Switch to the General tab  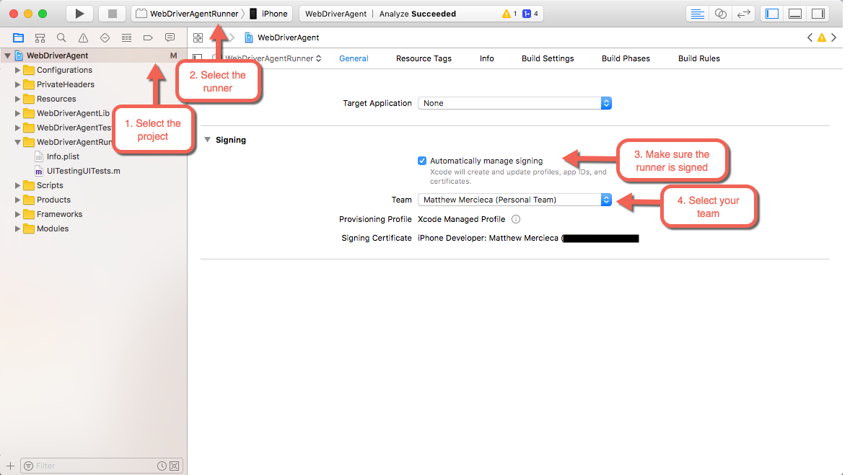point(354,58)
